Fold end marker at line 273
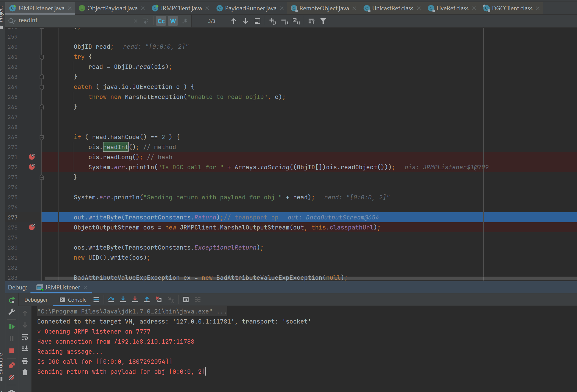 (x=42, y=177)
